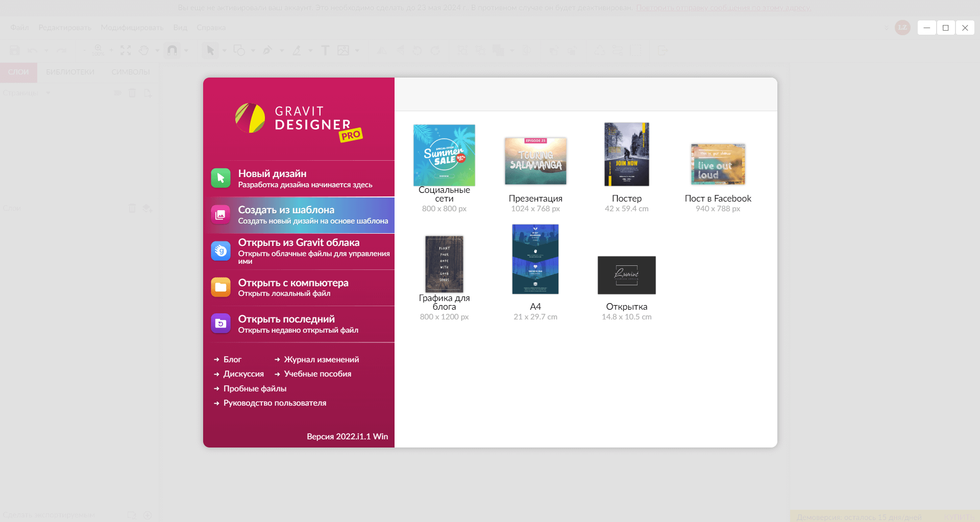The image size is (980, 522).
Task: Click the Undo icon in the toolbar
Action: (x=32, y=50)
